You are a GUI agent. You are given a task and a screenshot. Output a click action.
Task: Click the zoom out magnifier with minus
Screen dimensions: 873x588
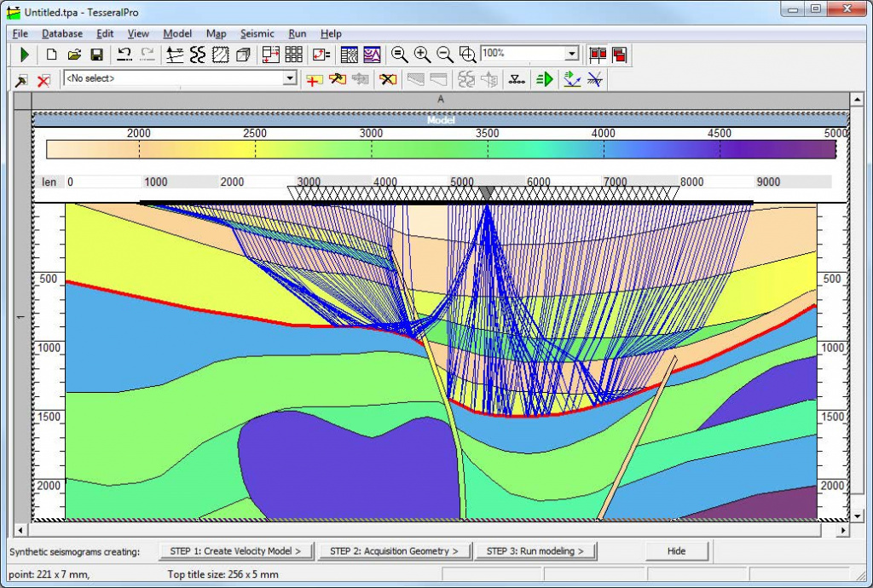pos(445,55)
